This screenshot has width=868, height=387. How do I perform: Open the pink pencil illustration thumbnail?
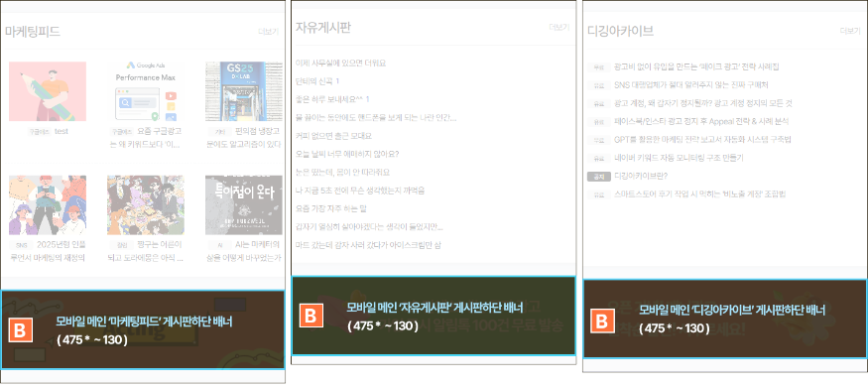click(48, 91)
